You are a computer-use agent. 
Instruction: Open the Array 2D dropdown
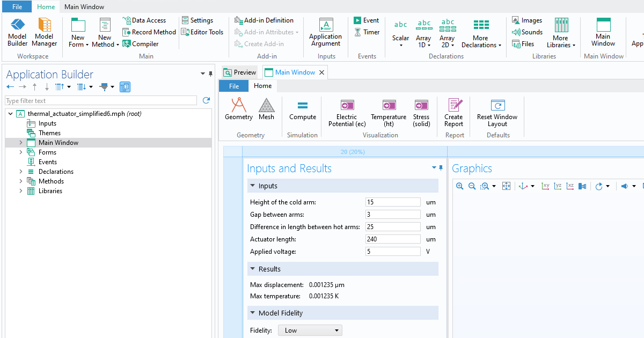point(447,32)
